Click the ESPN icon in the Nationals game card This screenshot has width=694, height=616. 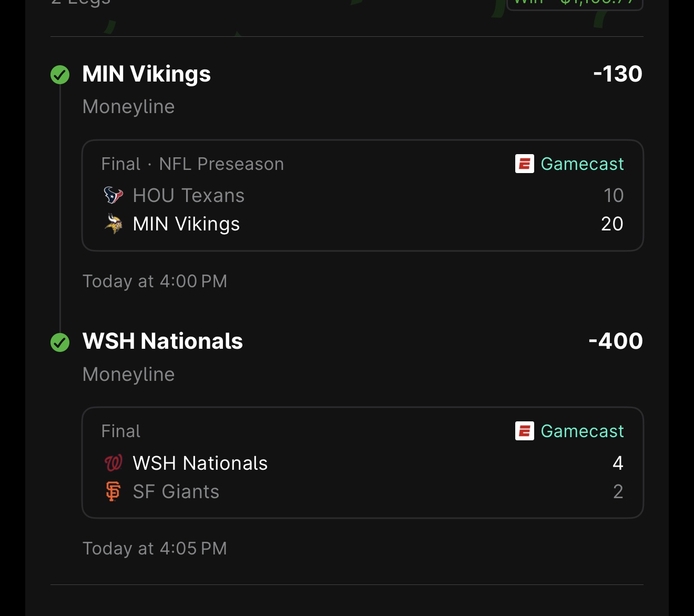click(x=524, y=431)
